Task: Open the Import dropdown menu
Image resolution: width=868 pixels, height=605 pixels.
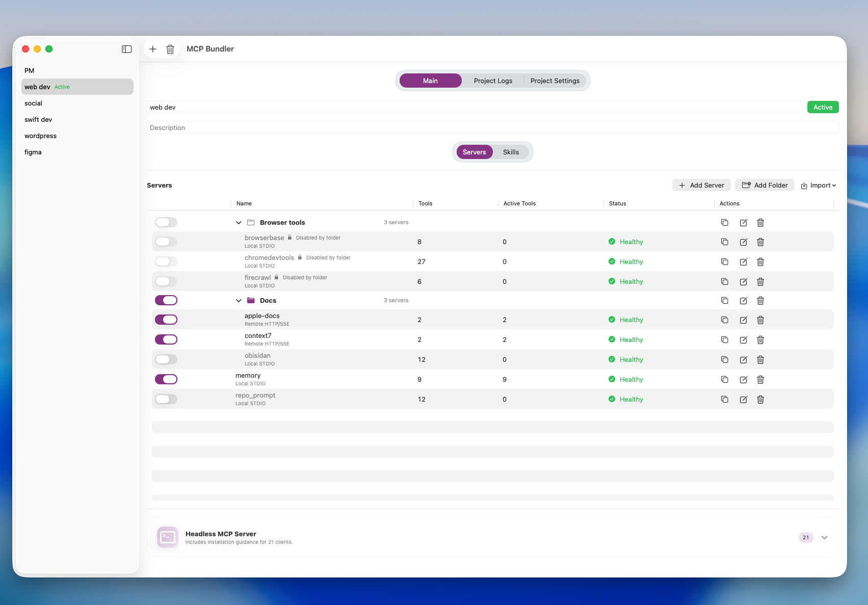Action: (819, 186)
